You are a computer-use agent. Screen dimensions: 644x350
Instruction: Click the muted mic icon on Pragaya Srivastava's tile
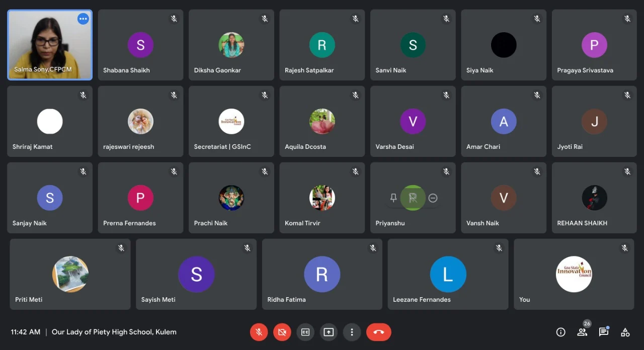[627, 19]
